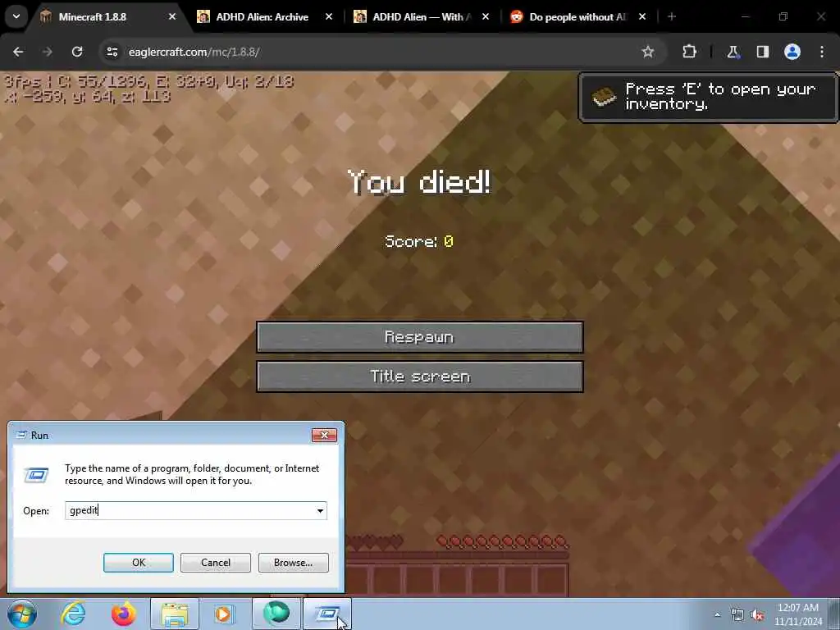This screenshot has width=840, height=630.
Task: Open site information icon in address bar
Action: click(112, 52)
